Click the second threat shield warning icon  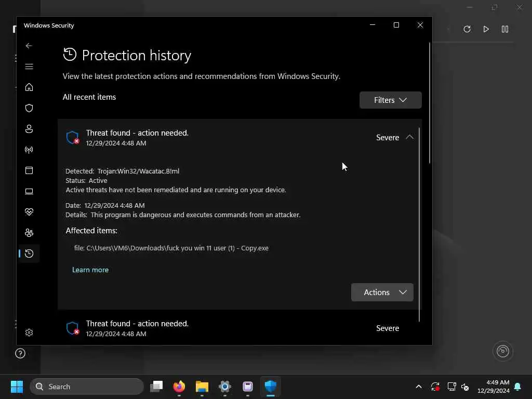point(73,328)
